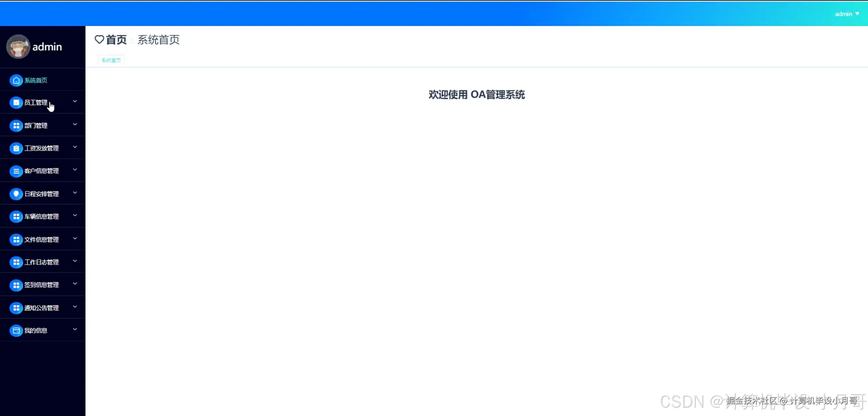Image resolution: width=868 pixels, height=416 pixels.
Task: Expand the 通知公告管理 section chevron
Action: (x=75, y=307)
